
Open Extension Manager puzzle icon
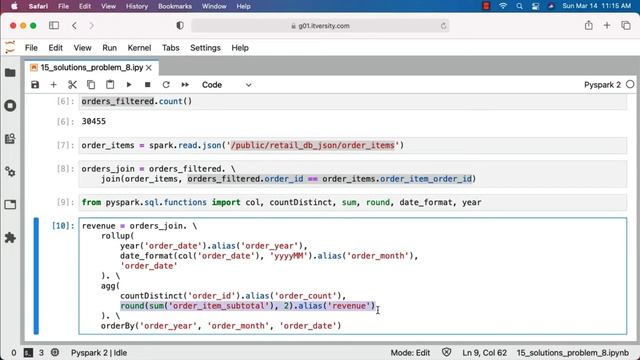(10, 238)
